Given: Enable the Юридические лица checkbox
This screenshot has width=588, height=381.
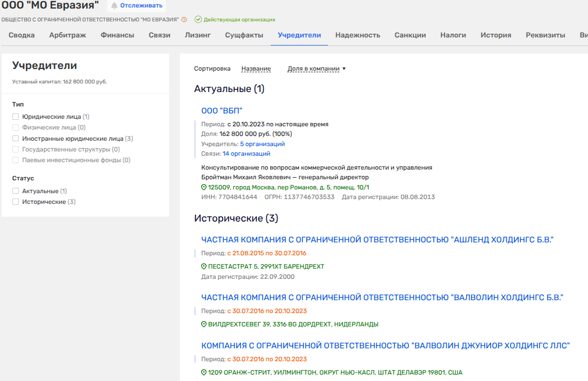Looking at the screenshot, I should 16,117.
